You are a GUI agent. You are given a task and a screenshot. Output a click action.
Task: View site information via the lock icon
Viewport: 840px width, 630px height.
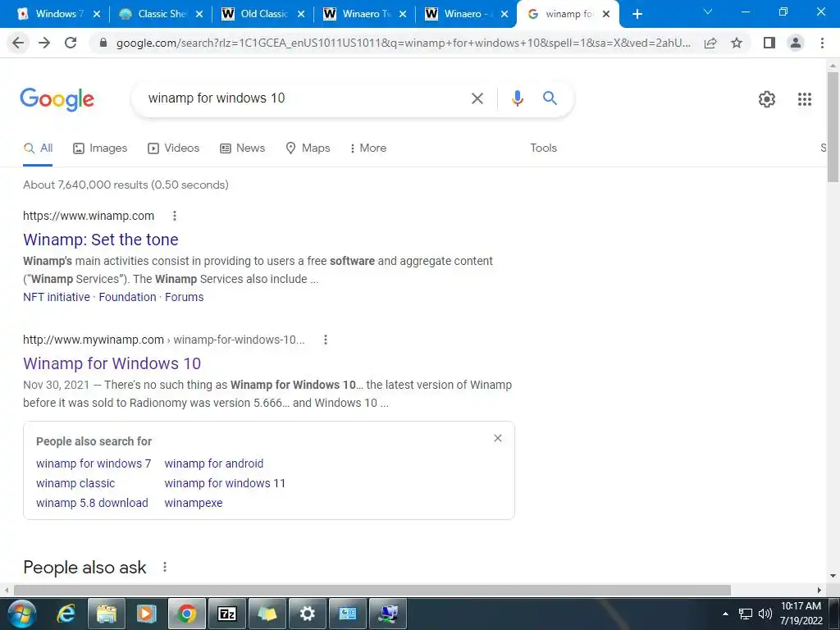point(104,43)
